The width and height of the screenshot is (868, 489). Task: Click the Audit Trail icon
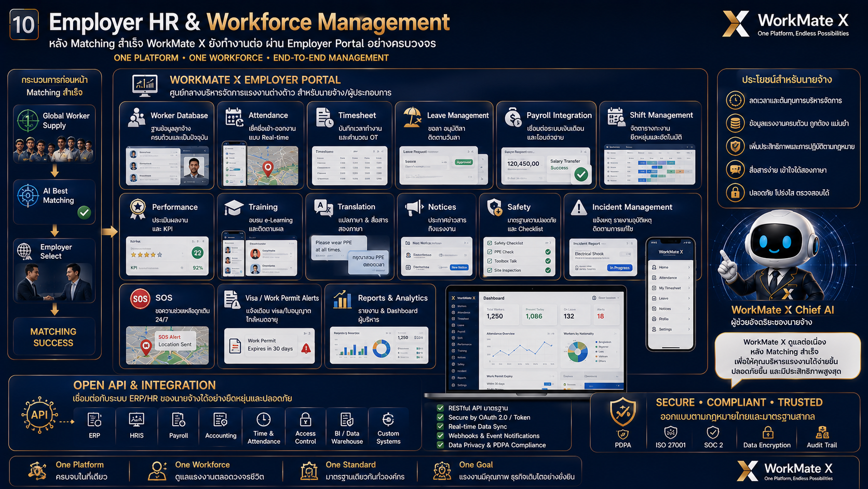click(822, 432)
